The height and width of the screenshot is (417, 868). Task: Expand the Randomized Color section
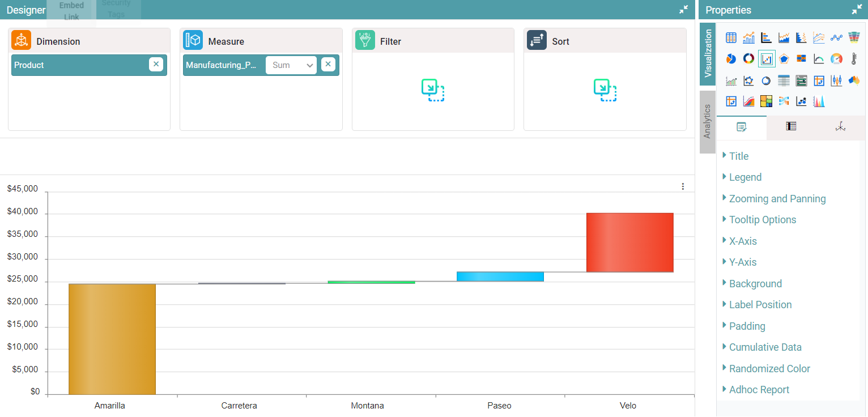tap(769, 369)
